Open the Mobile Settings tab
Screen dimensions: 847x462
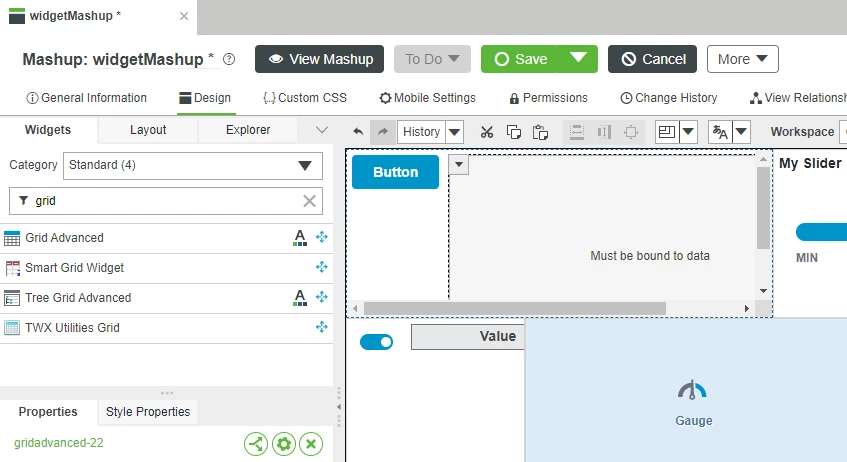click(427, 98)
